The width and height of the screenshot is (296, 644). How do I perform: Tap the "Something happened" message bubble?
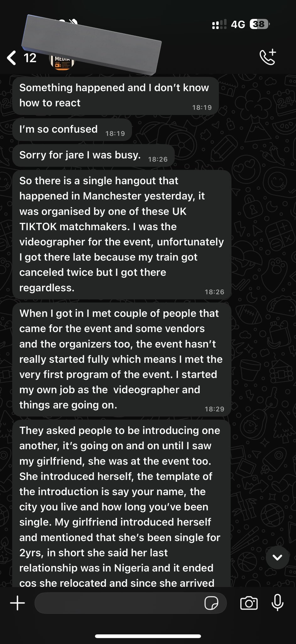(115, 96)
